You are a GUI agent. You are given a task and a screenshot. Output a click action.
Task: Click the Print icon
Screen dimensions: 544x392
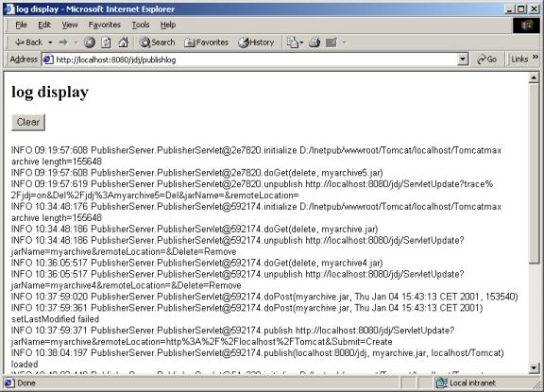[314, 43]
